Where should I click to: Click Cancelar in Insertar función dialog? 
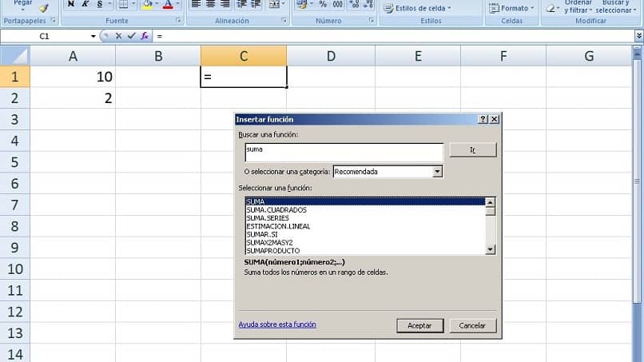[472, 325]
